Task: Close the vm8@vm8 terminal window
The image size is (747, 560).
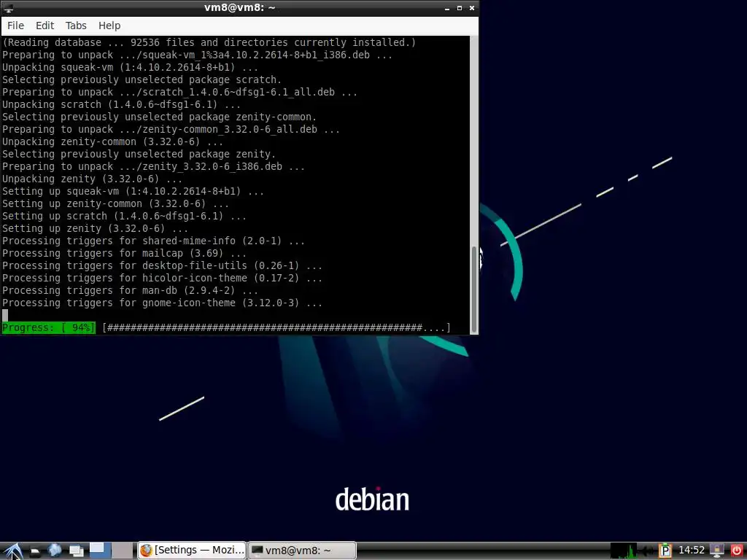Action: tap(472, 8)
